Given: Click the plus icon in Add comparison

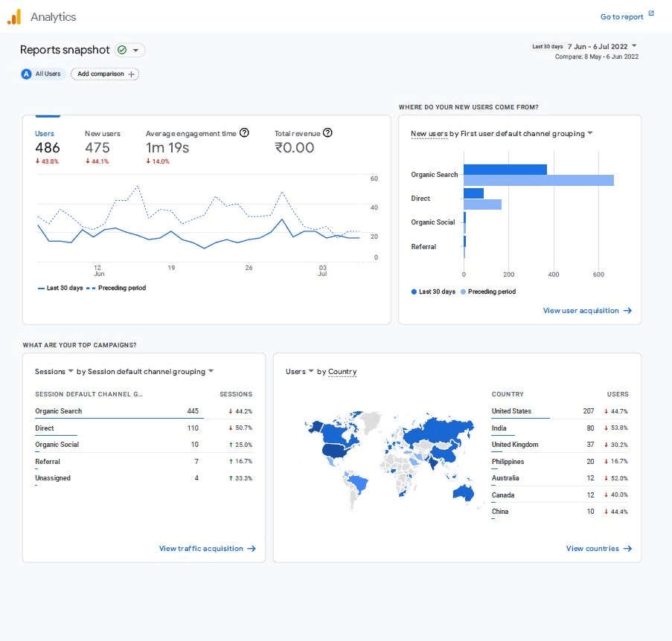Looking at the screenshot, I should click(x=132, y=74).
